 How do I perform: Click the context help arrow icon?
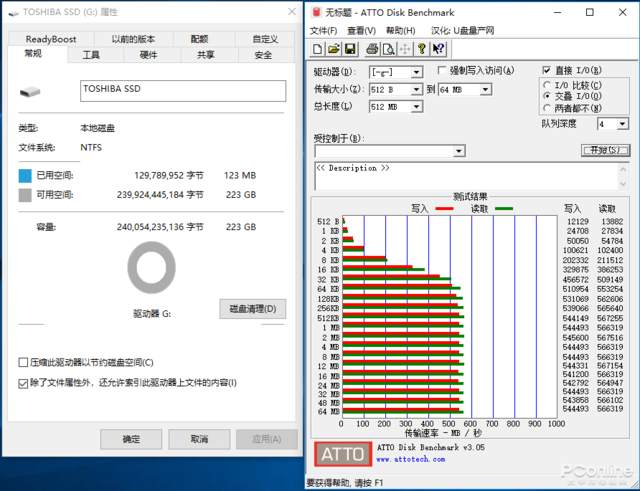coord(438,49)
